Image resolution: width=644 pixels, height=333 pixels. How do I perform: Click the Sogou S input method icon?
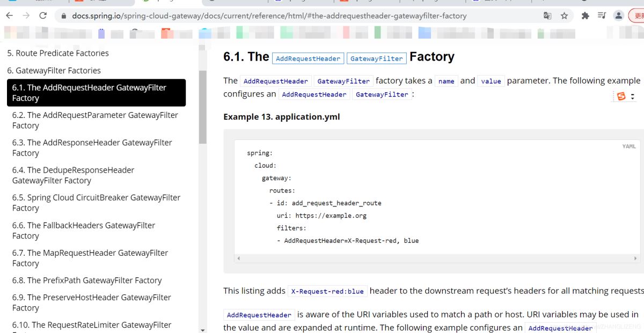pos(621,97)
